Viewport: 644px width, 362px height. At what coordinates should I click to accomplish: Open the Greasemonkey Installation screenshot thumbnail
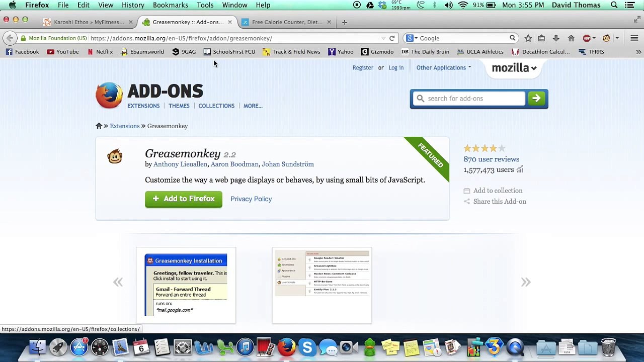186,285
